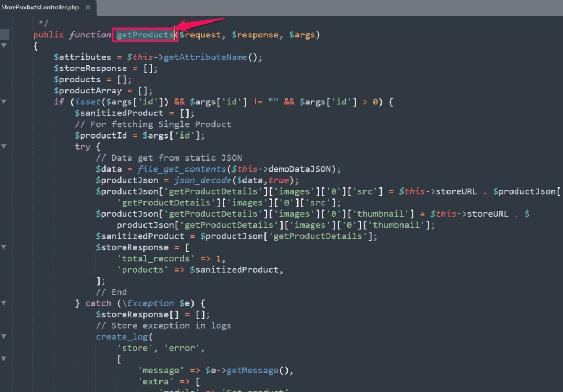Fold the create_log( call arguments
The image size is (563, 392).
(x=4, y=337)
